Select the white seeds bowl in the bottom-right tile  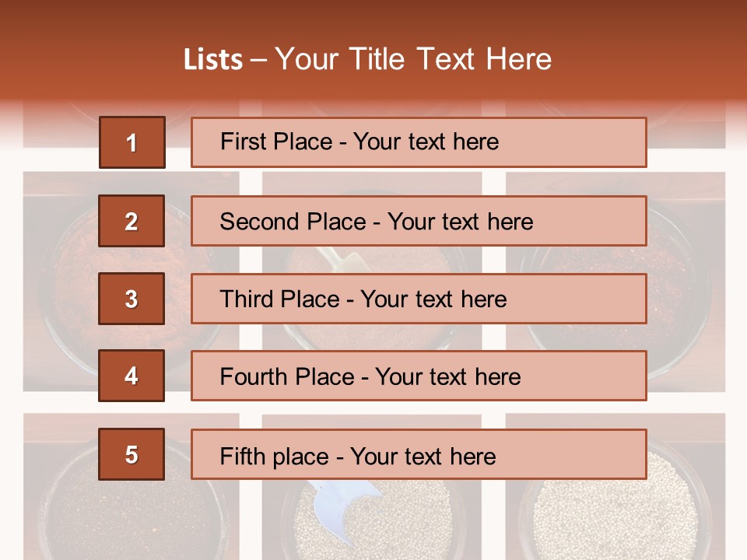coord(615,513)
